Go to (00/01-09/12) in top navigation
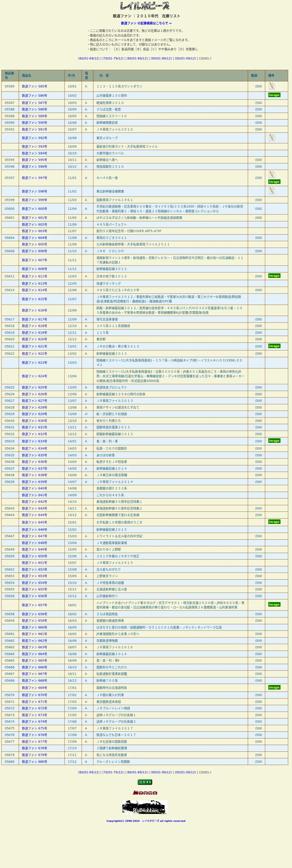The image size is (292, 868). pyautogui.click(x=185, y=58)
